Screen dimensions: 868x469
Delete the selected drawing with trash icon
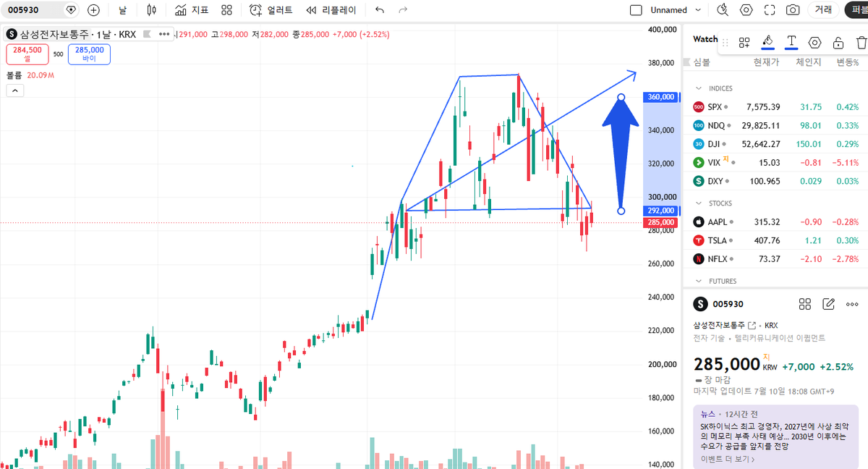coord(861,42)
